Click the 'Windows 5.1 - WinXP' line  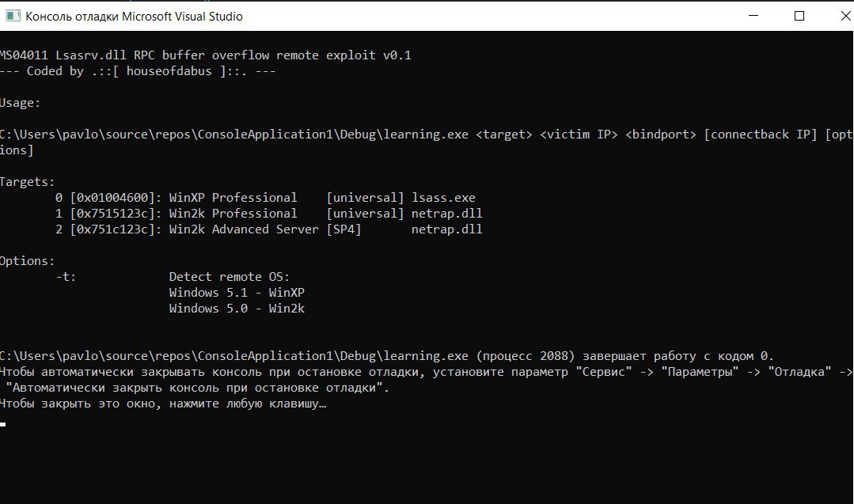[x=237, y=293]
